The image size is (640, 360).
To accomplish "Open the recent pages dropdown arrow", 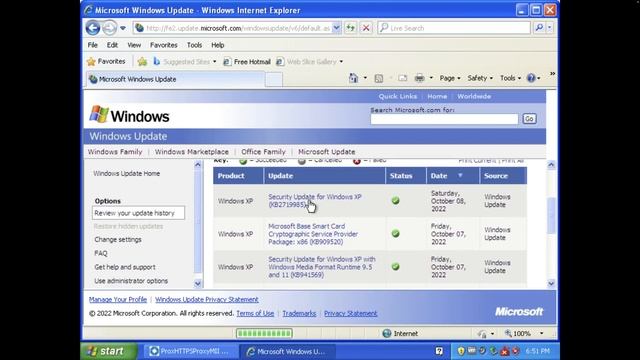I will coord(123,28).
